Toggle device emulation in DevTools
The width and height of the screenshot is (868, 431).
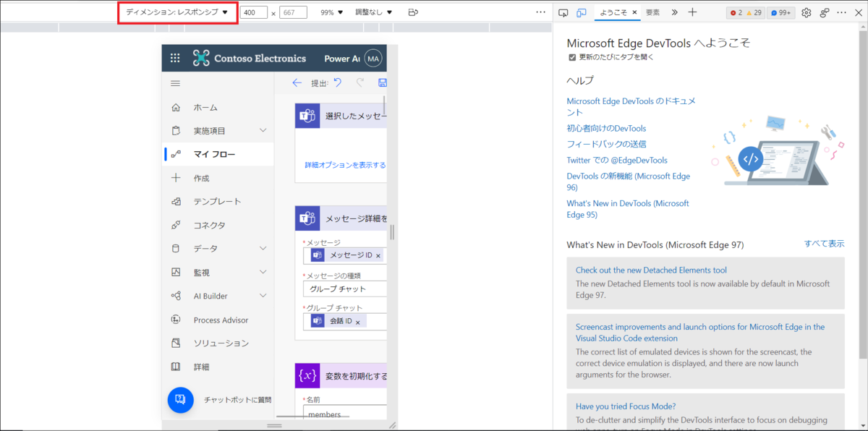click(x=582, y=12)
